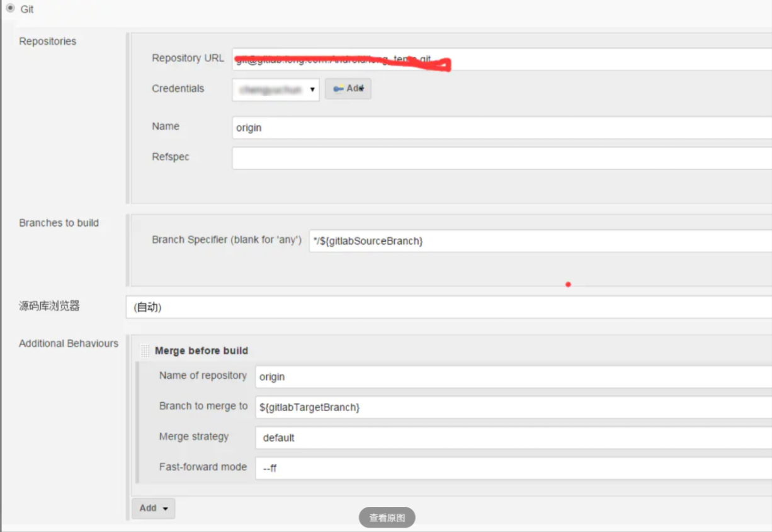Click the Branch Specifier (blank for 'any') label

coord(227,240)
